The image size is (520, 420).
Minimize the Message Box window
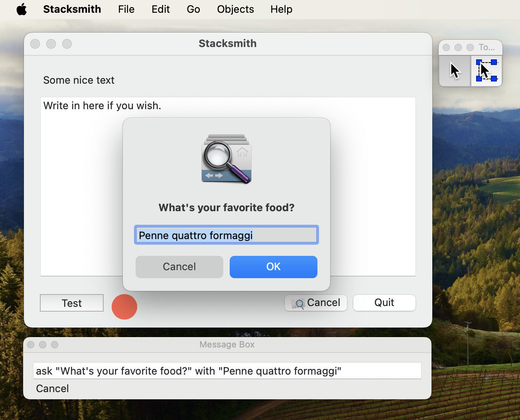tap(43, 345)
